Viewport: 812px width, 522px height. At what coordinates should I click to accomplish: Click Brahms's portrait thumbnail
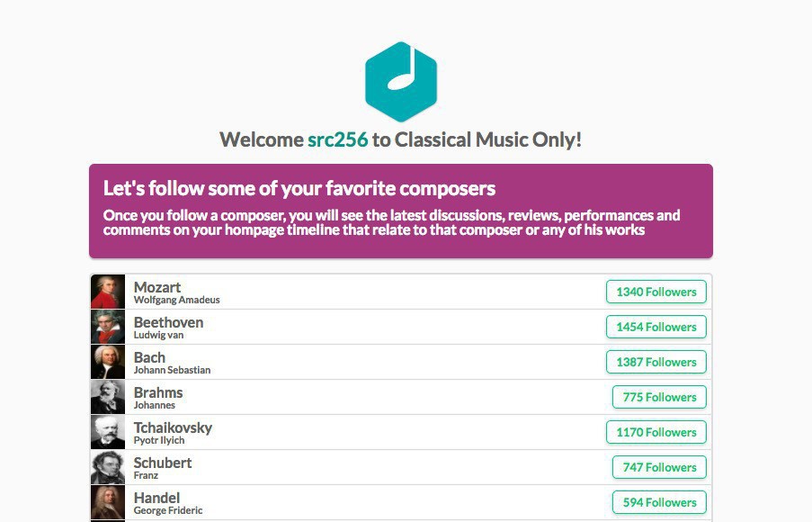point(108,397)
